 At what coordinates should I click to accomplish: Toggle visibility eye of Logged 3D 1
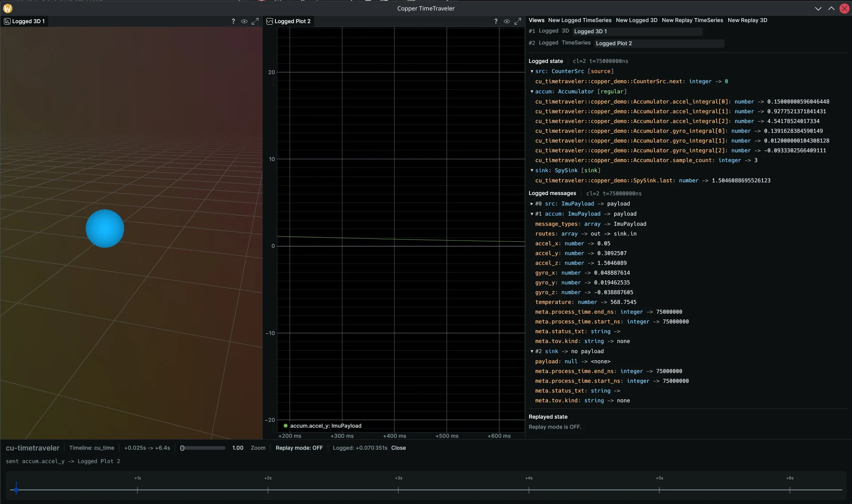244,21
